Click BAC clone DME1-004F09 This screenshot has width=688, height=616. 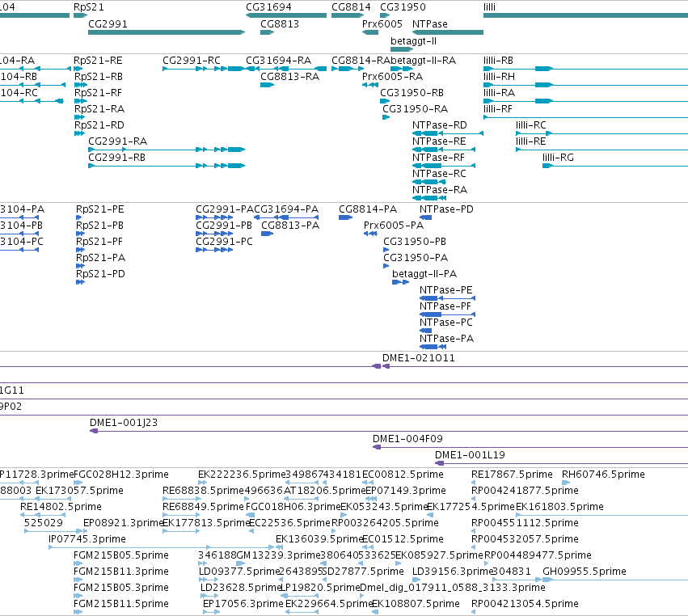tap(407, 439)
